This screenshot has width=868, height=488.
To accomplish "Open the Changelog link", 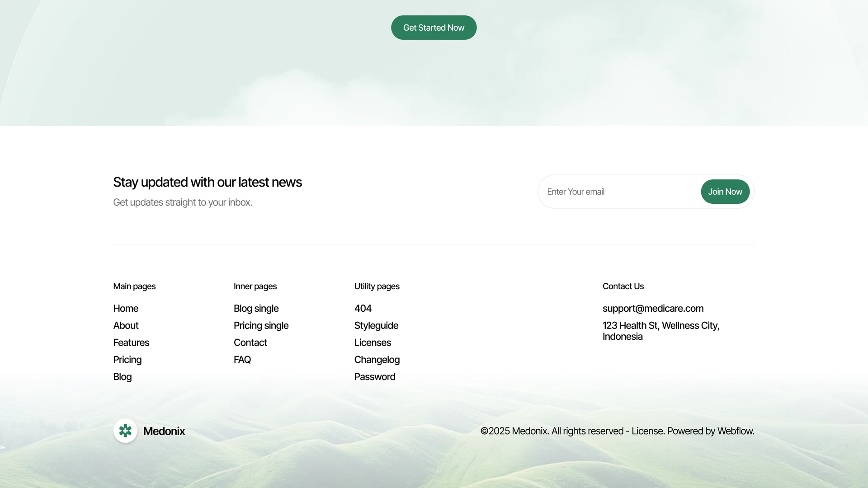I will [x=377, y=360].
